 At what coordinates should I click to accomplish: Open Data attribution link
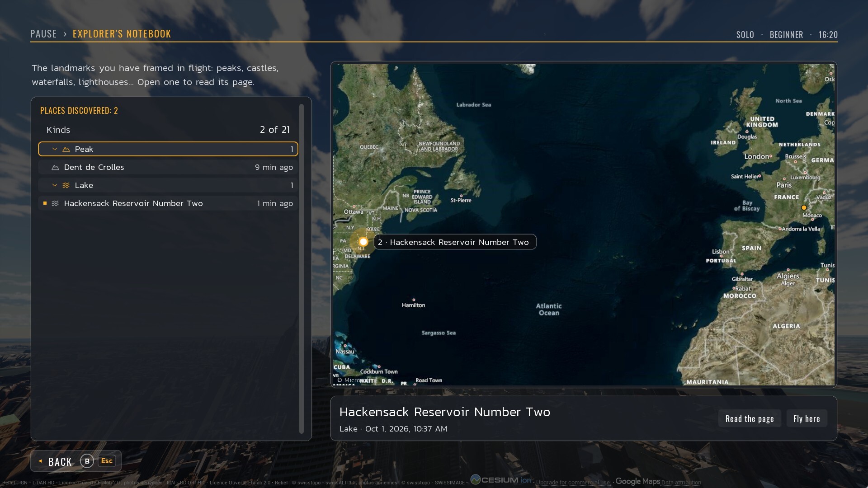pyautogui.click(x=681, y=482)
